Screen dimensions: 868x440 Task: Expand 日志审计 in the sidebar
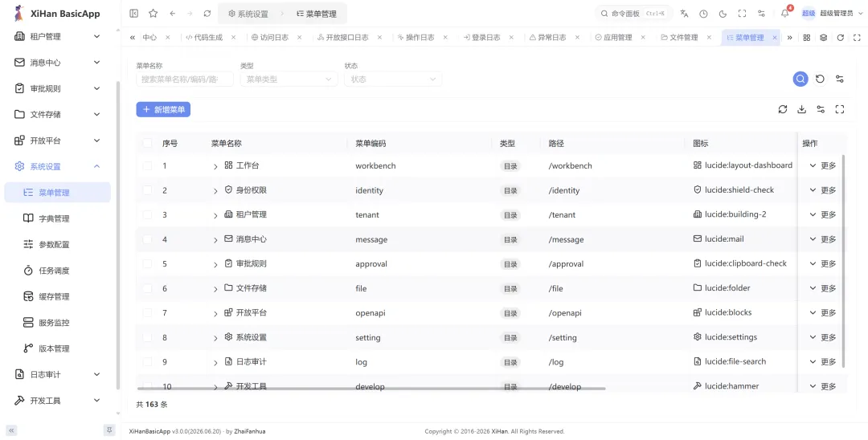click(x=58, y=374)
